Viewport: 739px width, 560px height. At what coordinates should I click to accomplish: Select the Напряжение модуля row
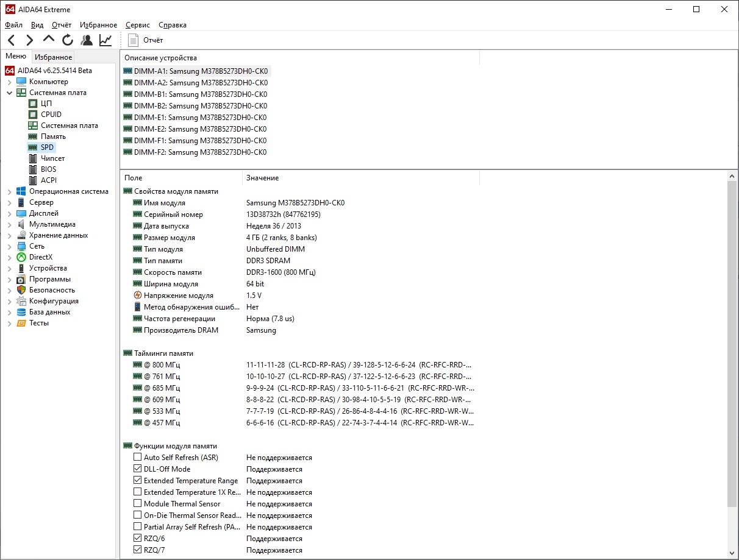tap(198, 296)
